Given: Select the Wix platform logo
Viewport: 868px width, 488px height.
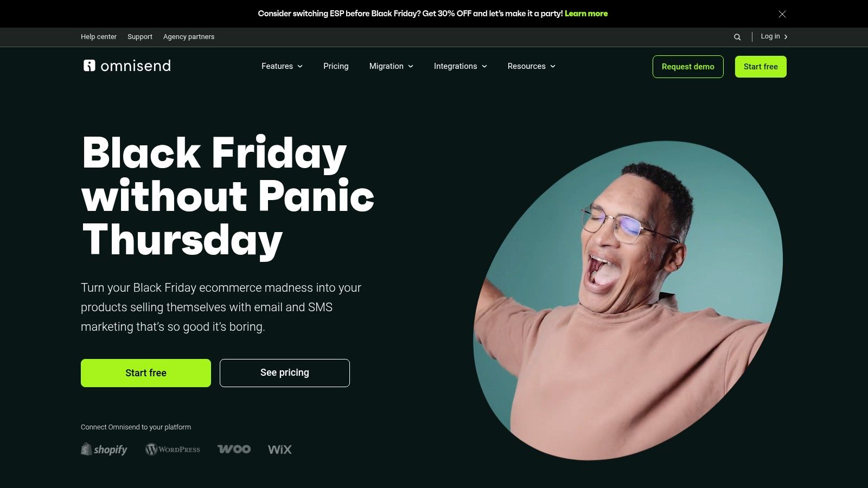Looking at the screenshot, I should [x=279, y=449].
